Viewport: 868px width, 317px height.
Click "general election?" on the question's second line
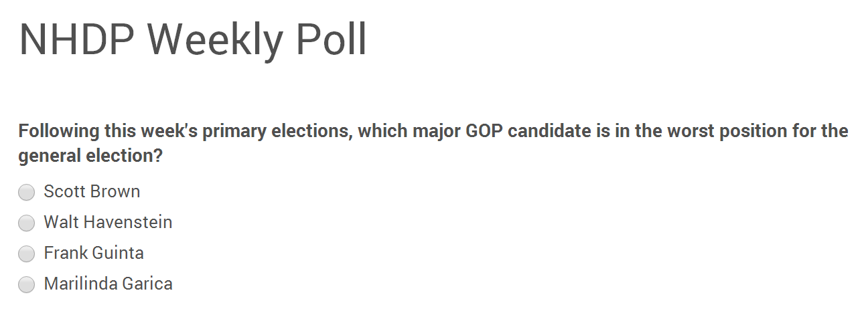tap(90, 156)
